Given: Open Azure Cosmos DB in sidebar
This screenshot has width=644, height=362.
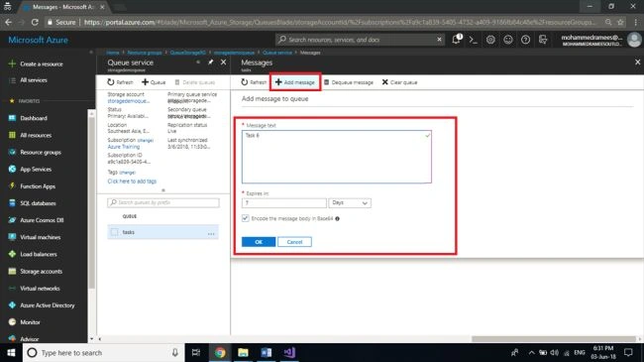Looking at the screenshot, I should (42, 220).
